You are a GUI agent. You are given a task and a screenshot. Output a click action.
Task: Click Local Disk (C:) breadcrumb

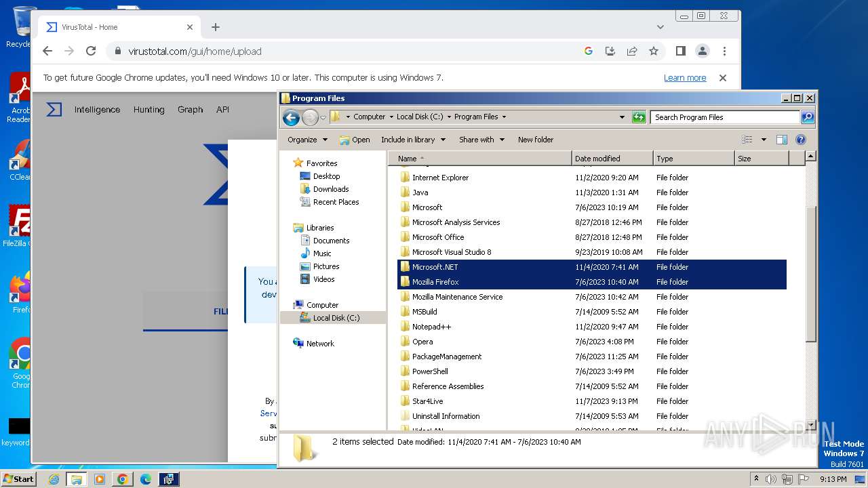coord(420,117)
